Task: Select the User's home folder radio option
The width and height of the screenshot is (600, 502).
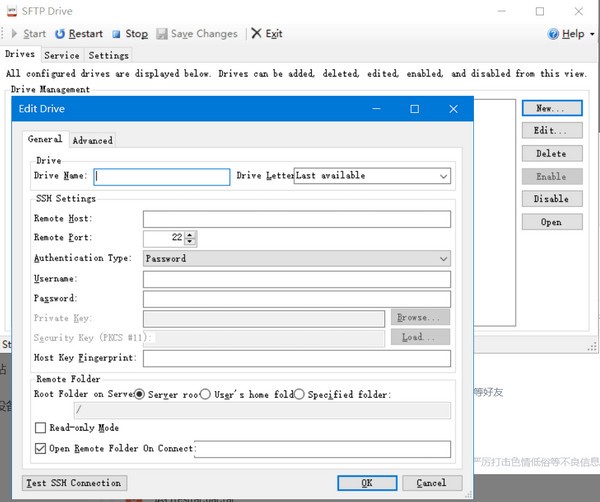Action: (x=205, y=394)
